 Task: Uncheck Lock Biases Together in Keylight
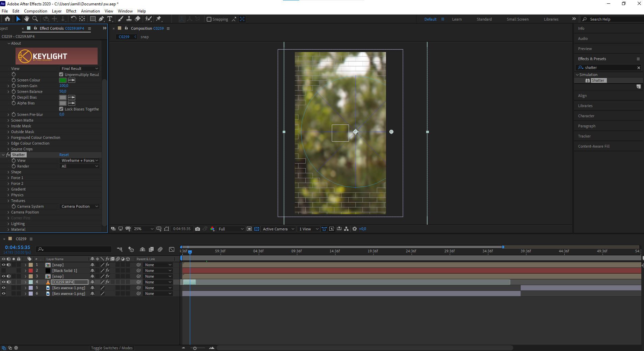point(61,109)
